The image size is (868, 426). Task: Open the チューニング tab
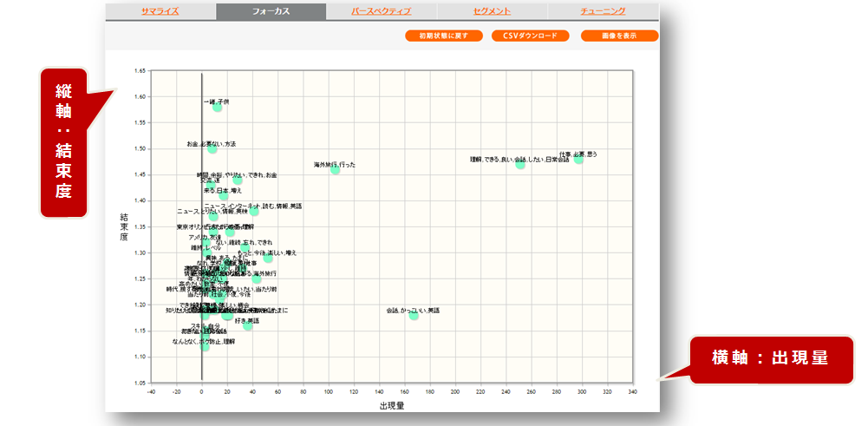(604, 11)
